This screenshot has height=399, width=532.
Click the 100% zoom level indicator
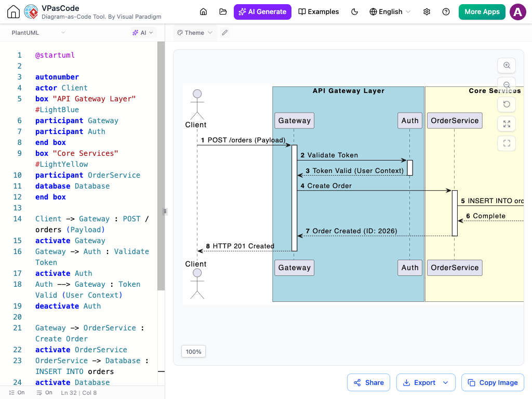tap(193, 352)
